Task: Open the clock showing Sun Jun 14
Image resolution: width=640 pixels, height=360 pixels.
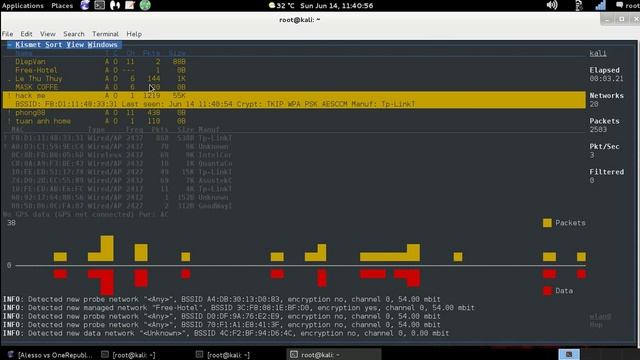Action: (337, 5)
